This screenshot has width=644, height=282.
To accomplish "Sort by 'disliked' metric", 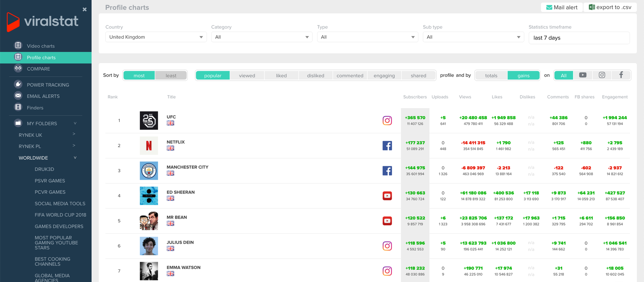I will coord(316,76).
